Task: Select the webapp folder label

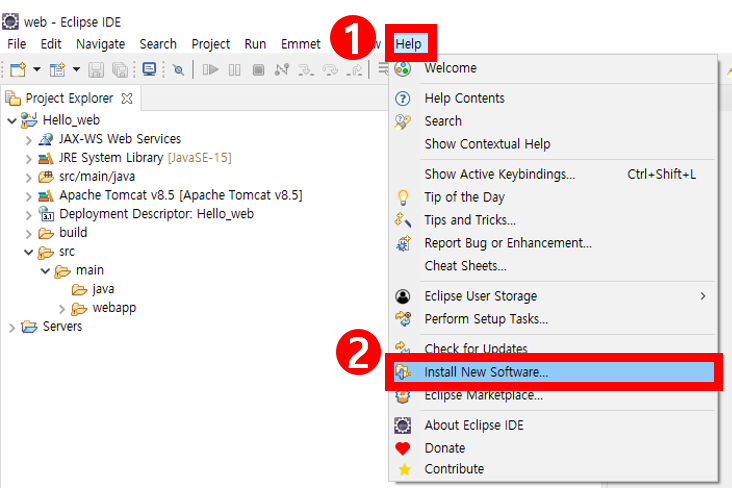Action: 114,308
